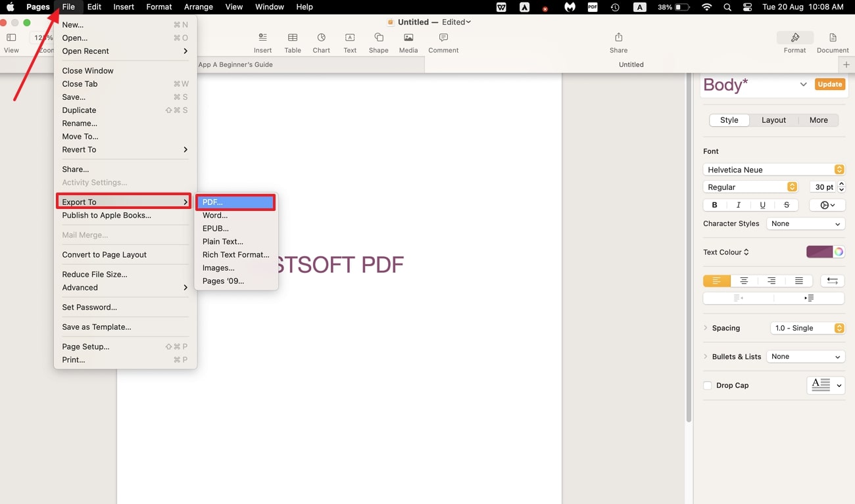Viewport: 855px width, 504px height.
Task: Select PDF… in the Export To submenu
Action: click(235, 202)
